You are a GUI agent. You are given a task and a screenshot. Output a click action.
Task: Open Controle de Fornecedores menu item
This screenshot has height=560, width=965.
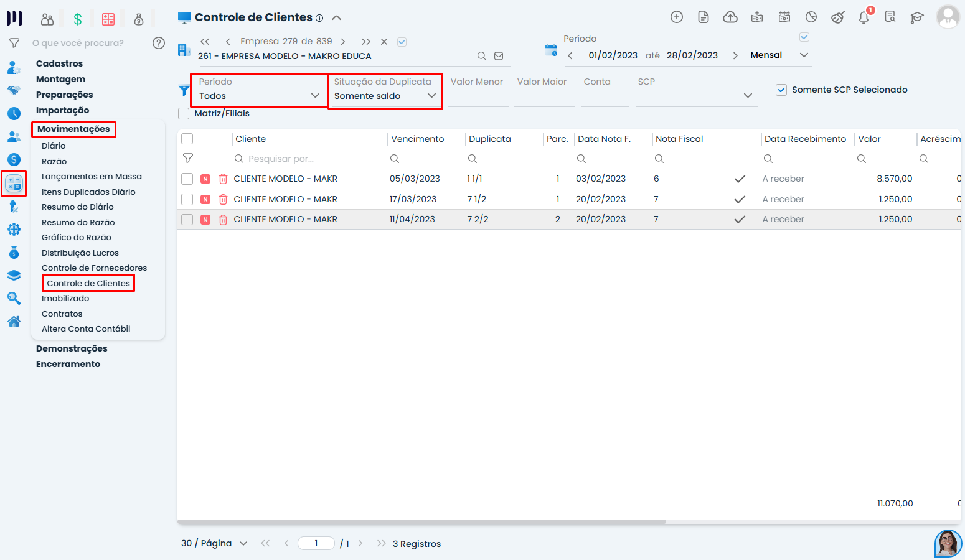point(94,268)
